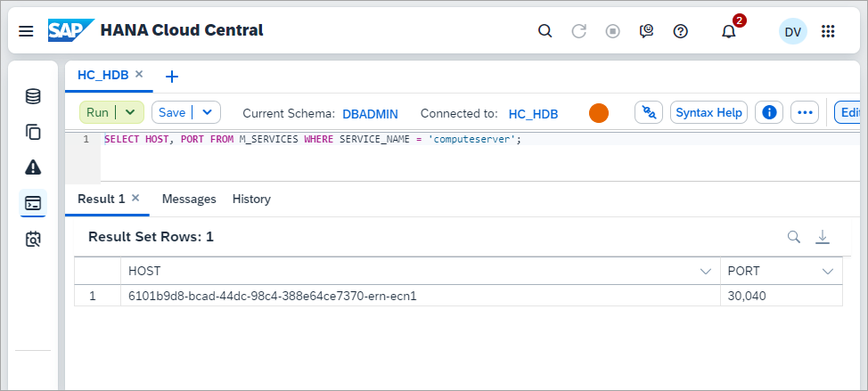This screenshot has width=868, height=391.
Task: Click the DV user avatar
Action: point(793,32)
